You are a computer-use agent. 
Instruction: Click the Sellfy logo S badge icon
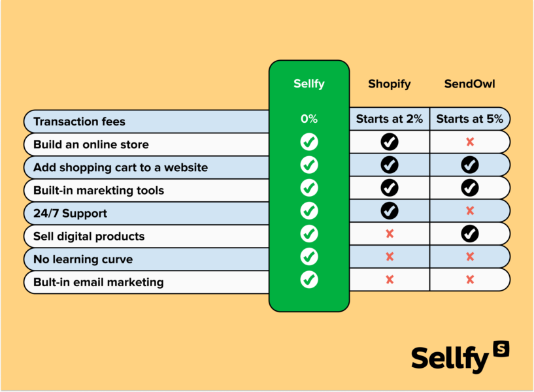coord(501,349)
